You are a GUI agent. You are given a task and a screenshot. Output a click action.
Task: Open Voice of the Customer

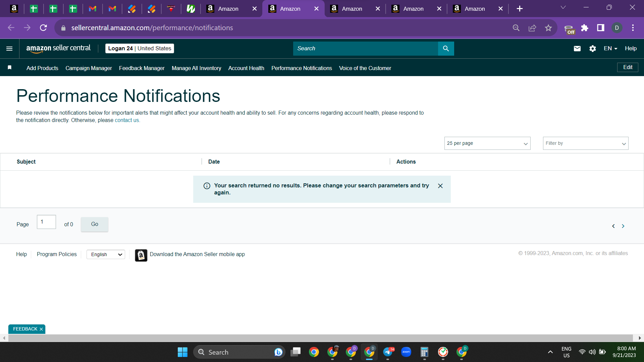point(365,68)
